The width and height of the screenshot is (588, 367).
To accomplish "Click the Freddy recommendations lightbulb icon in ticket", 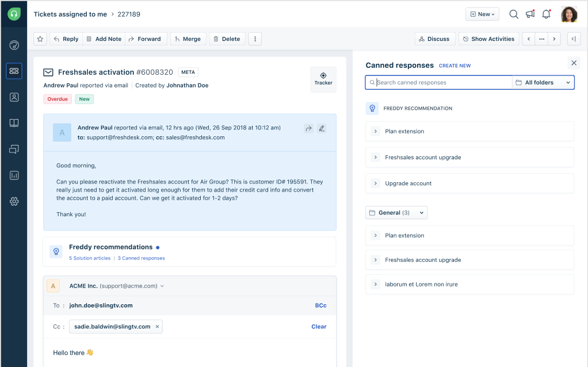I will (56, 251).
